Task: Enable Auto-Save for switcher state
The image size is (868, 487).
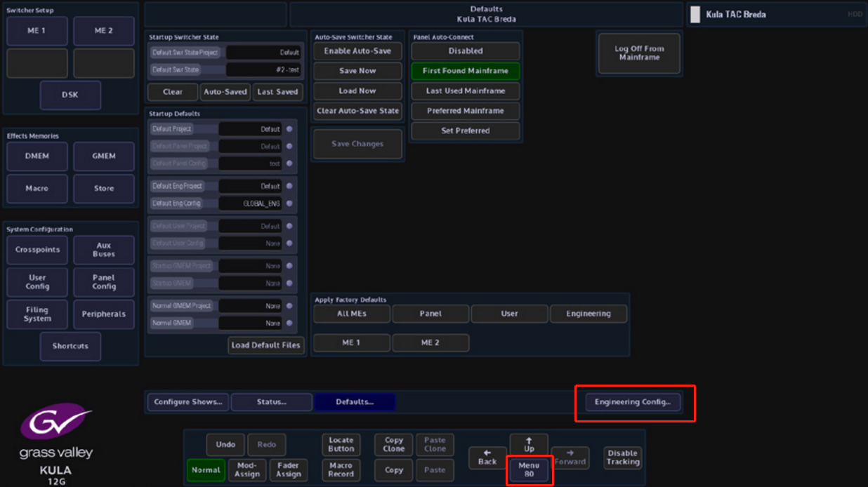Action: (x=357, y=51)
